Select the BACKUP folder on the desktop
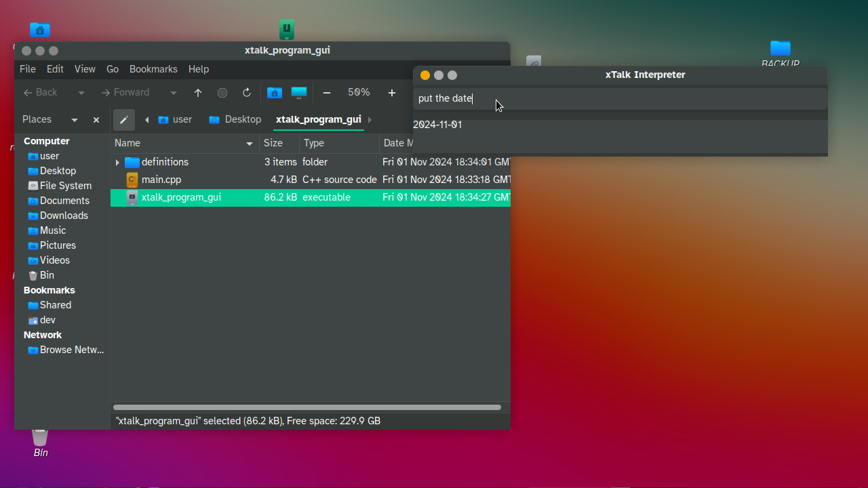 coord(781,54)
